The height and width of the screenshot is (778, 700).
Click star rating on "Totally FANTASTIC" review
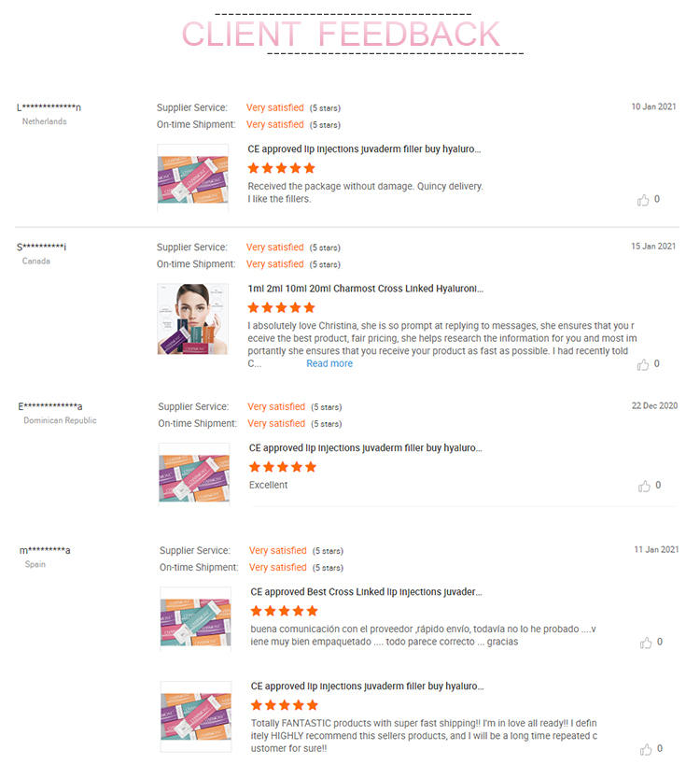tap(285, 705)
